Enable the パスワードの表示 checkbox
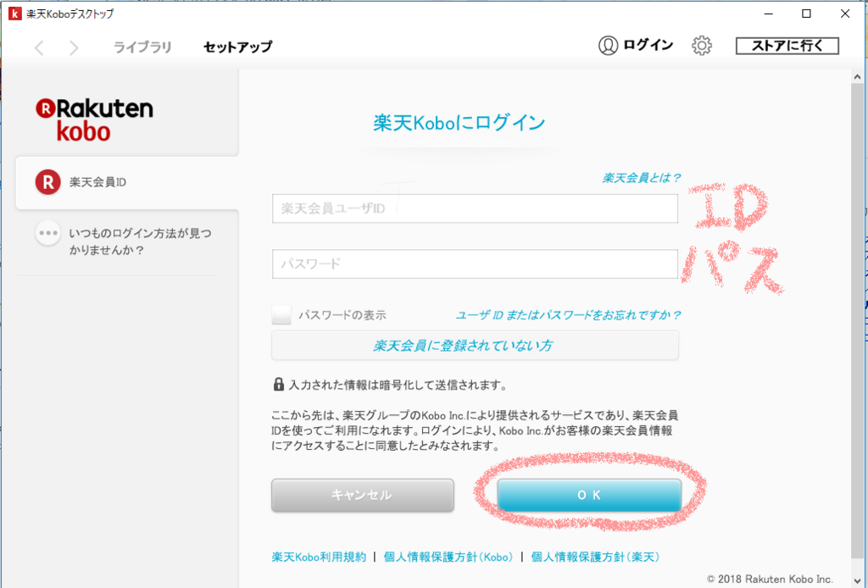868x588 pixels. click(281, 313)
